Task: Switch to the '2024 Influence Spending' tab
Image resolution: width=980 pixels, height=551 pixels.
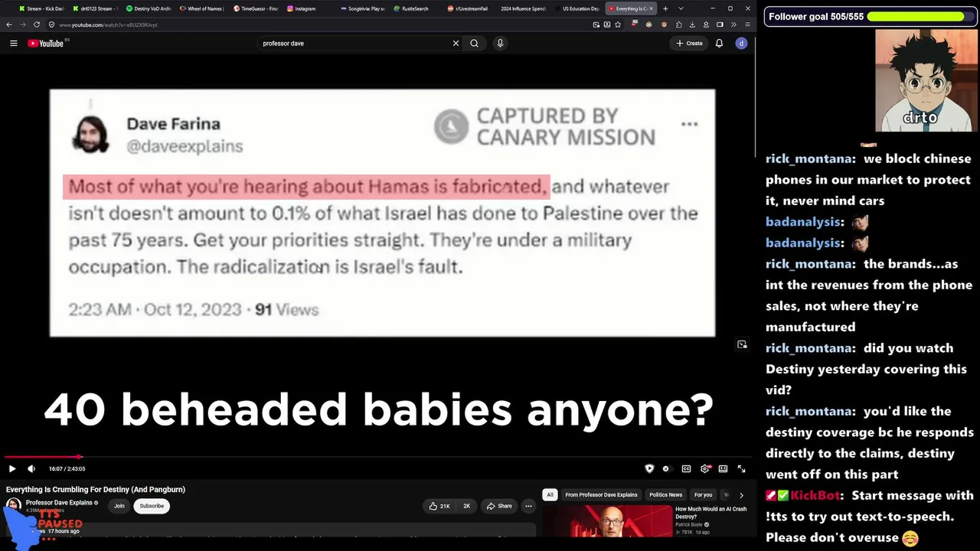Action: (524, 8)
